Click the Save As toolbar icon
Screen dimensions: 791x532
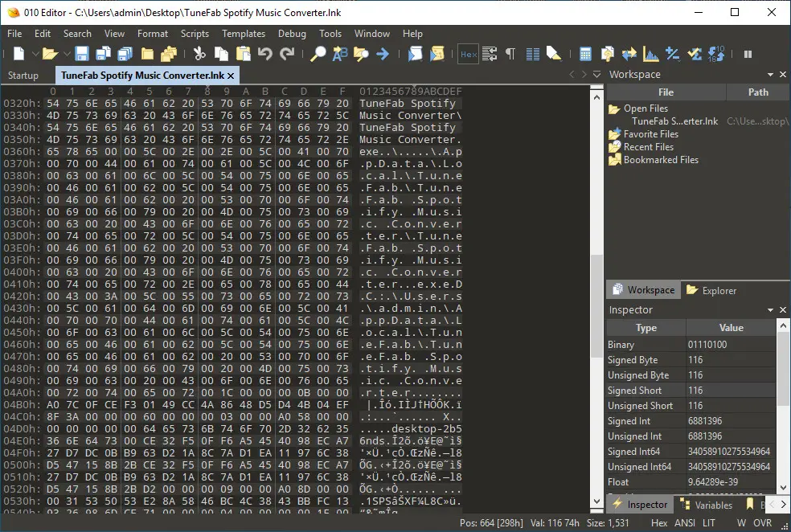(104, 54)
